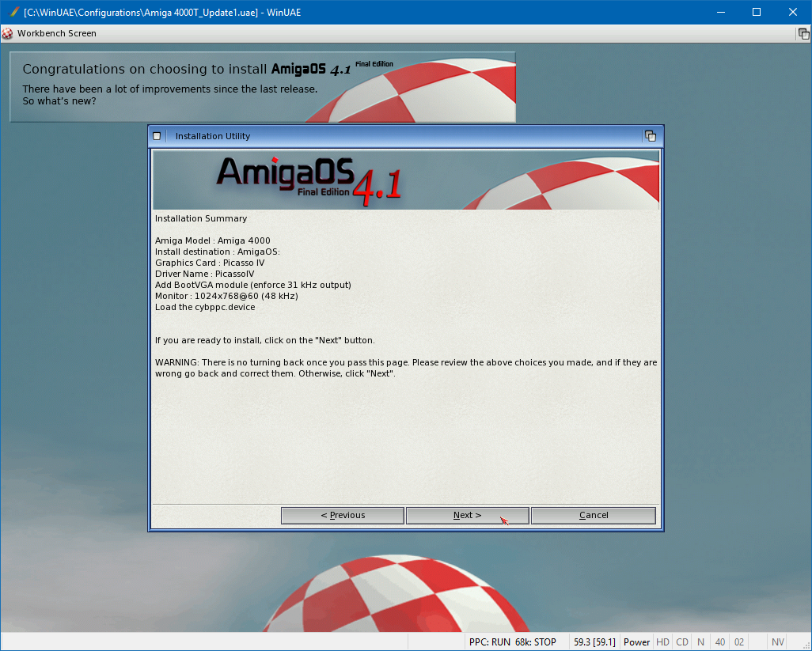Click the PPC RUN 68k STOP status
This screenshot has width=812, height=651.
[x=512, y=642]
